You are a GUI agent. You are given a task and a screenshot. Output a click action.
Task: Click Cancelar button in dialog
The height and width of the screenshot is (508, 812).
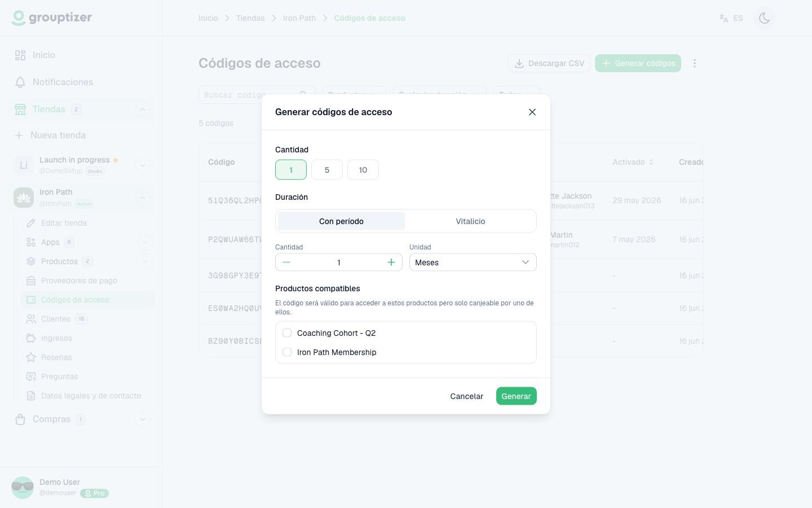467,396
